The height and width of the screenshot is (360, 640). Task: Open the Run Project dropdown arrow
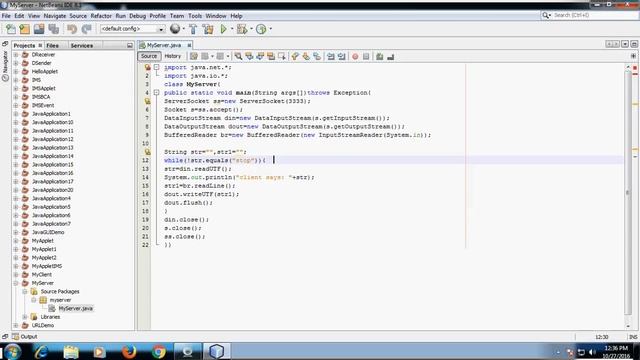coord(232,29)
